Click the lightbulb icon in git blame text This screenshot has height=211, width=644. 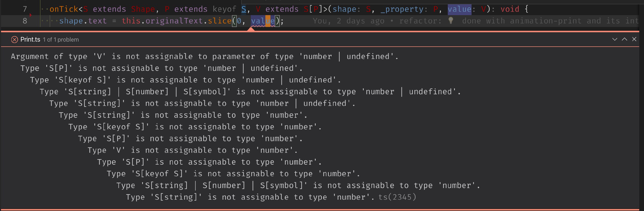pos(451,21)
